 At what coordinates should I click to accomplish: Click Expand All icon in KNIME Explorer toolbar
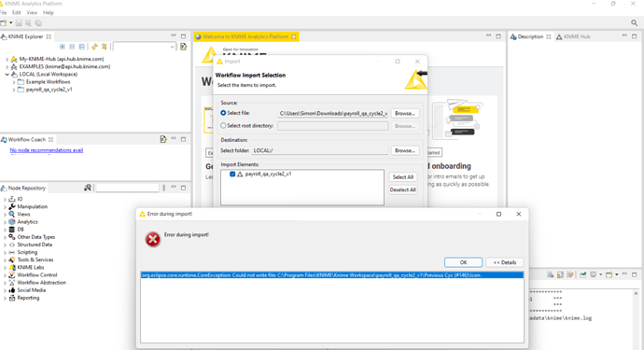(x=63, y=47)
